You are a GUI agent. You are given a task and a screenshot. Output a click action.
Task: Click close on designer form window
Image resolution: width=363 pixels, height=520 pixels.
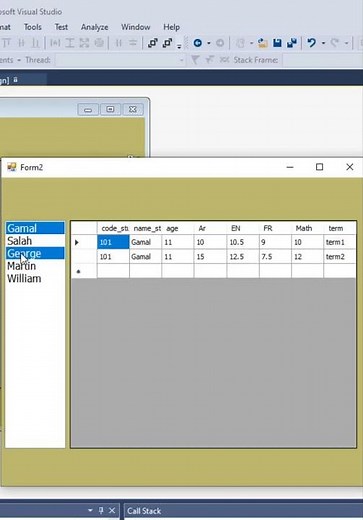tap(133, 109)
